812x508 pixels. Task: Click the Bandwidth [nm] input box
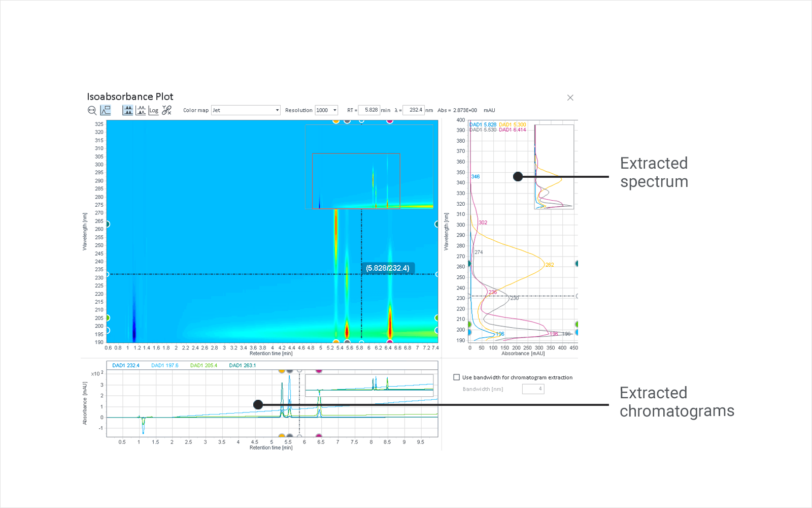pyautogui.click(x=533, y=389)
